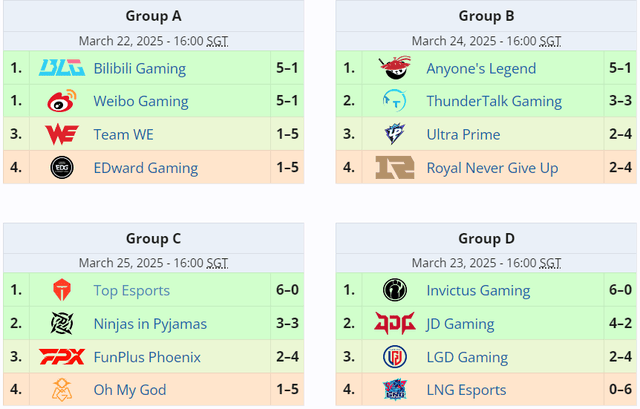Open the EDward Gaming team link
640x409 pixels.
[x=146, y=168]
